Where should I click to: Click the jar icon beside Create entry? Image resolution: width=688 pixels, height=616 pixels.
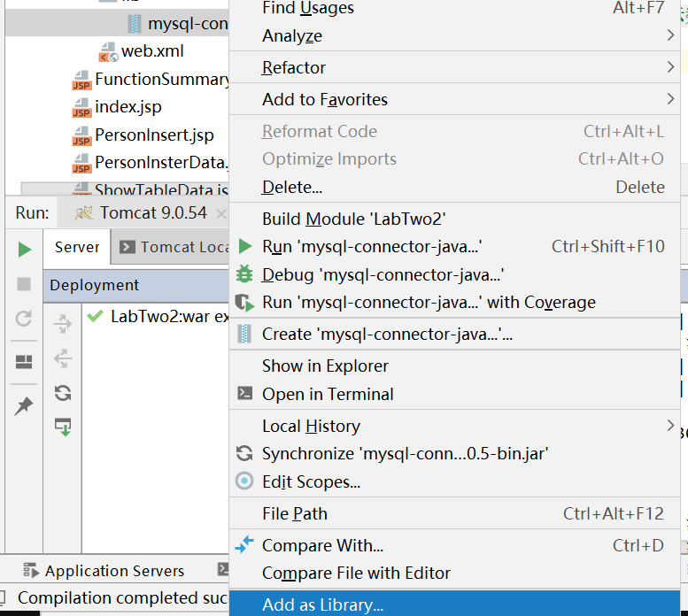pos(244,334)
